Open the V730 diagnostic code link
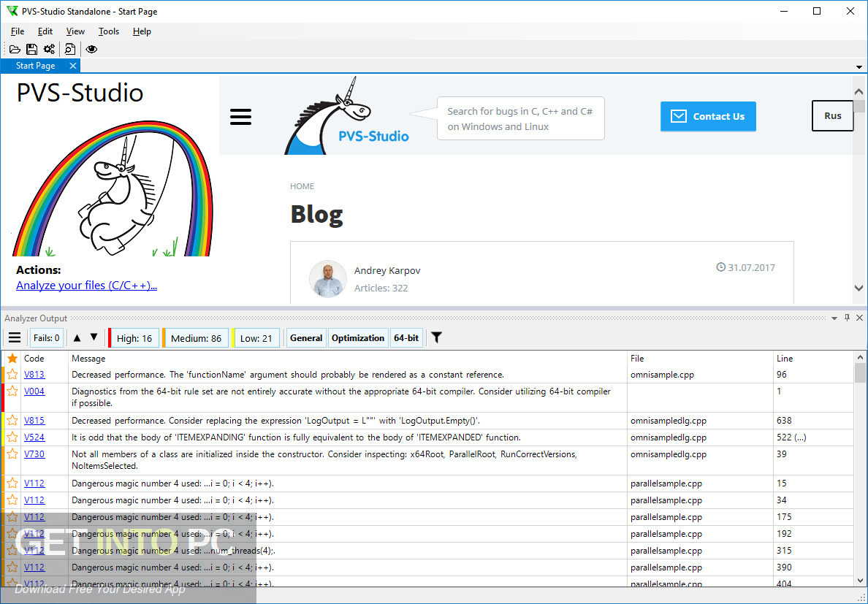 click(34, 454)
